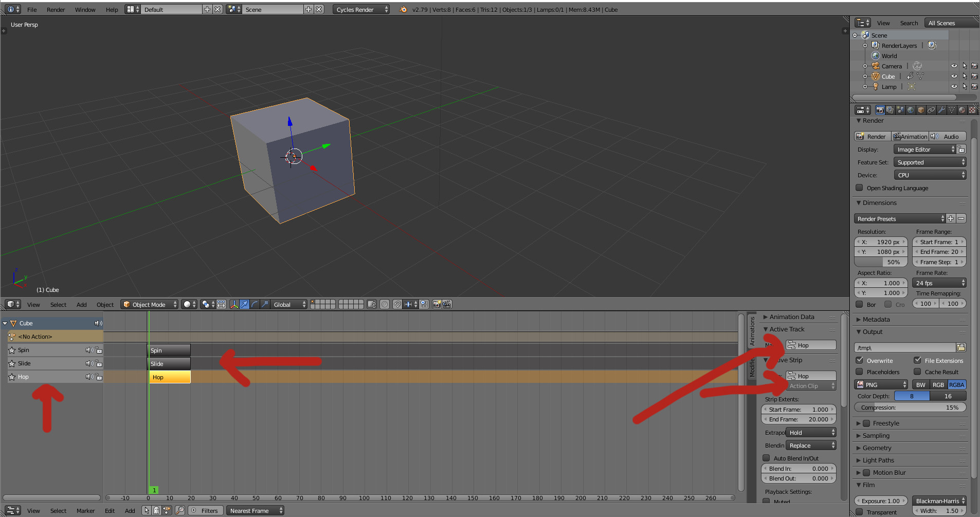The width and height of the screenshot is (980, 517).
Task: Open the Mesh Data properties tab (triangle icon)
Action: pyautogui.click(x=952, y=110)
